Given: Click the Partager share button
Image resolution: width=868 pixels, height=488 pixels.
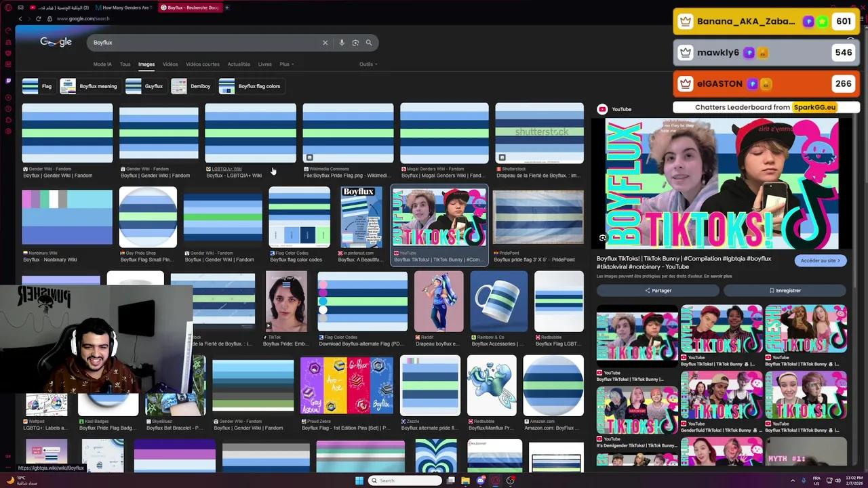Looking at the screenshot, I should [x=658, y=290].
